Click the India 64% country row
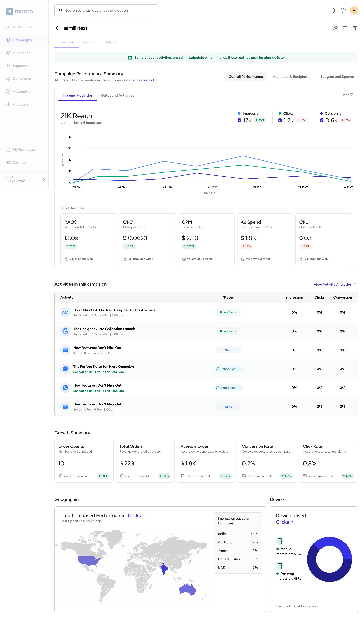Image resolution: width=364 pixels, height=625 pixels. [238, 534]
